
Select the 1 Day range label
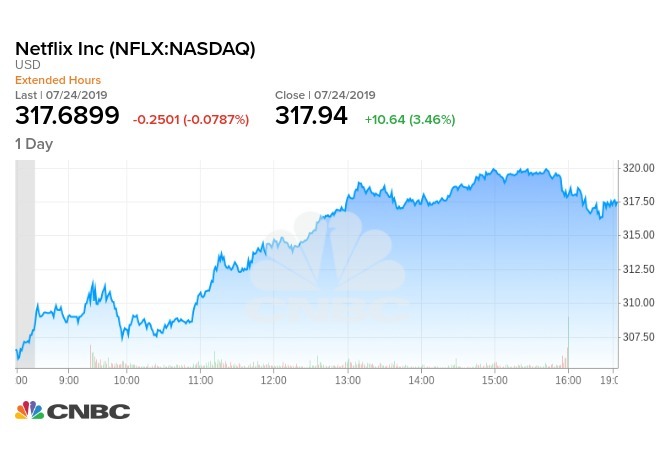[34, 144]
